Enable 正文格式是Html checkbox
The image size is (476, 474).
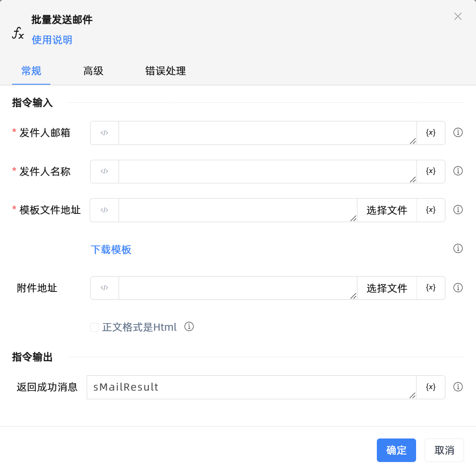tap(94, 327)
